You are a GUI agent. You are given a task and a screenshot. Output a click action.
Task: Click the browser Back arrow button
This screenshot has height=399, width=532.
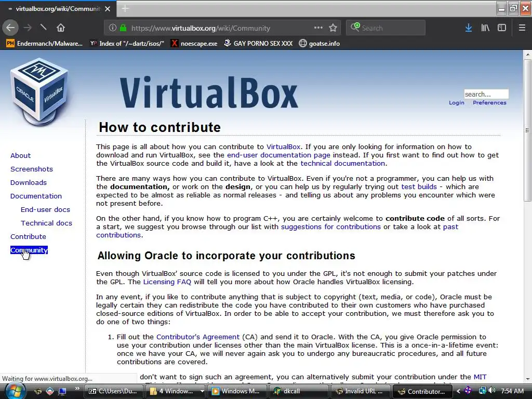10,28
